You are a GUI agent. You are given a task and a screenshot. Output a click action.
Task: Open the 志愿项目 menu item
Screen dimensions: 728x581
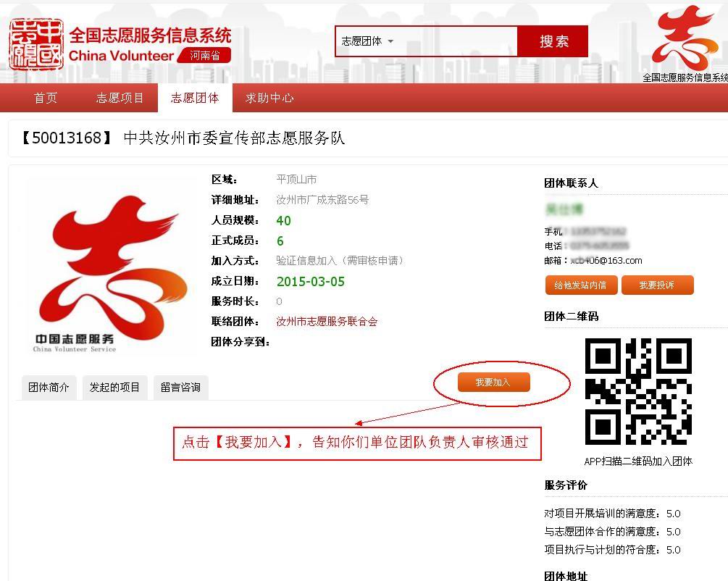point(120,98)
